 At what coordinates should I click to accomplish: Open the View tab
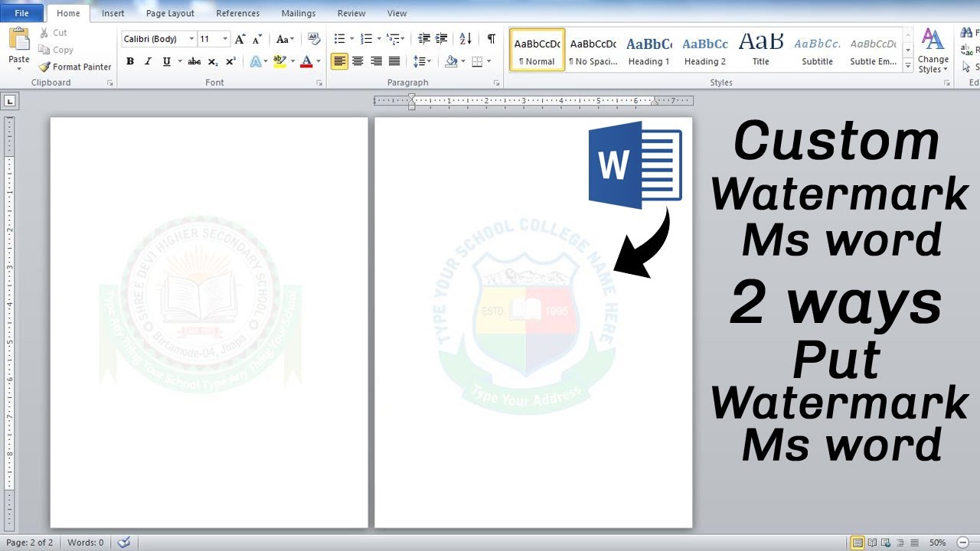pos(397,13)
